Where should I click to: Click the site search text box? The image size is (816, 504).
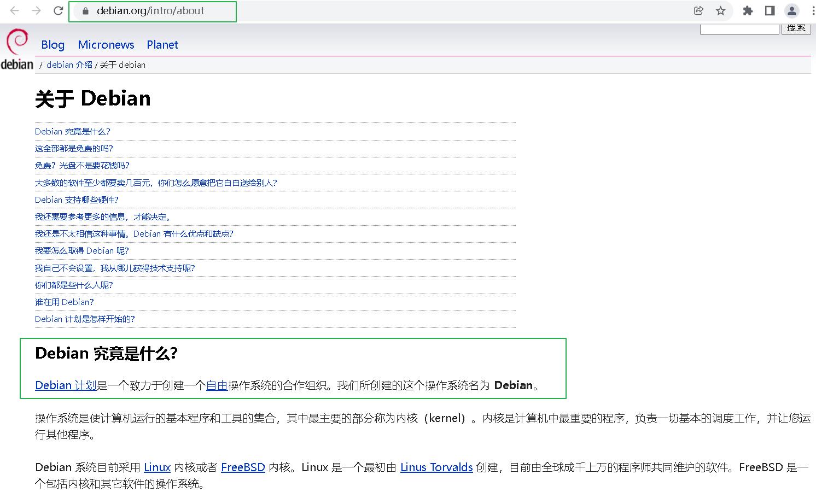coord(739,29)
